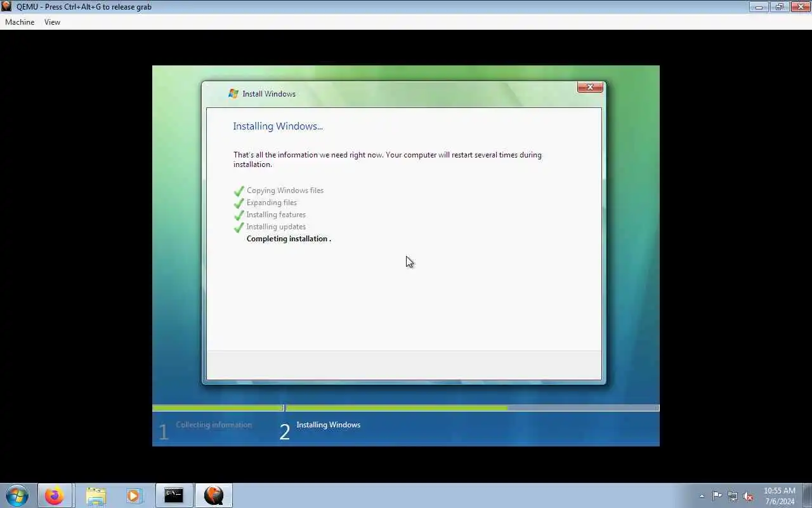Open the Machine menu in QEMU

click(20, 22)
